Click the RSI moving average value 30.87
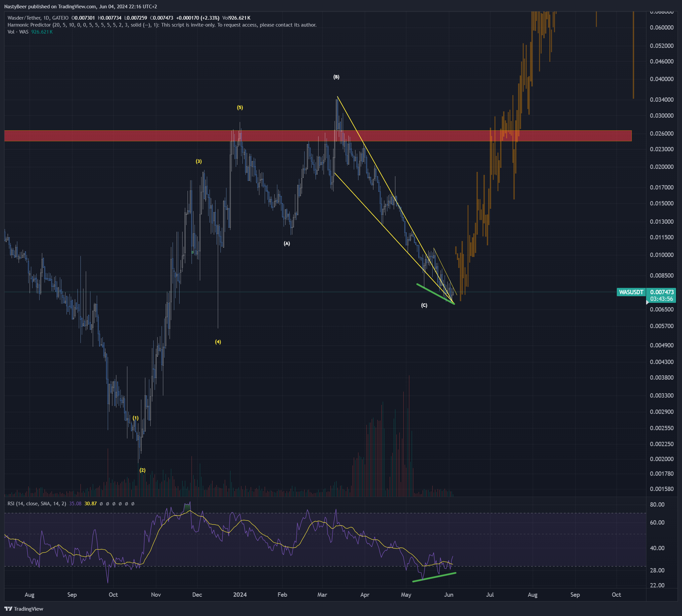 tap(91, 503)
